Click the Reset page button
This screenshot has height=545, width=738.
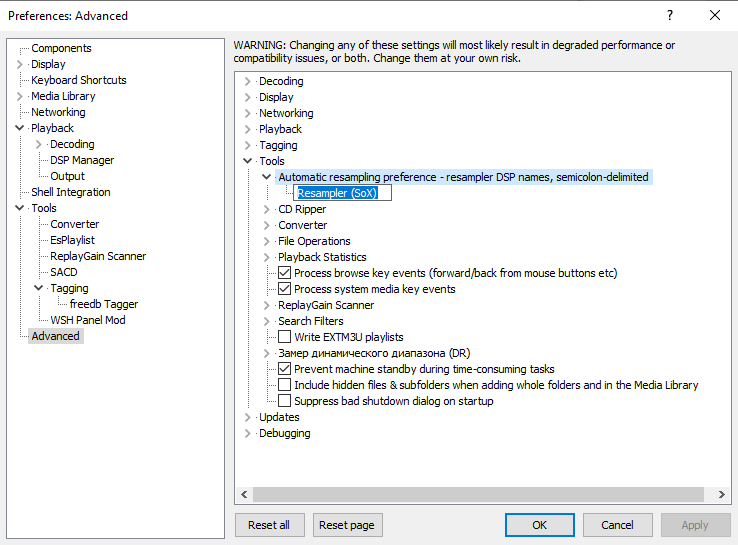coord(348,525)
